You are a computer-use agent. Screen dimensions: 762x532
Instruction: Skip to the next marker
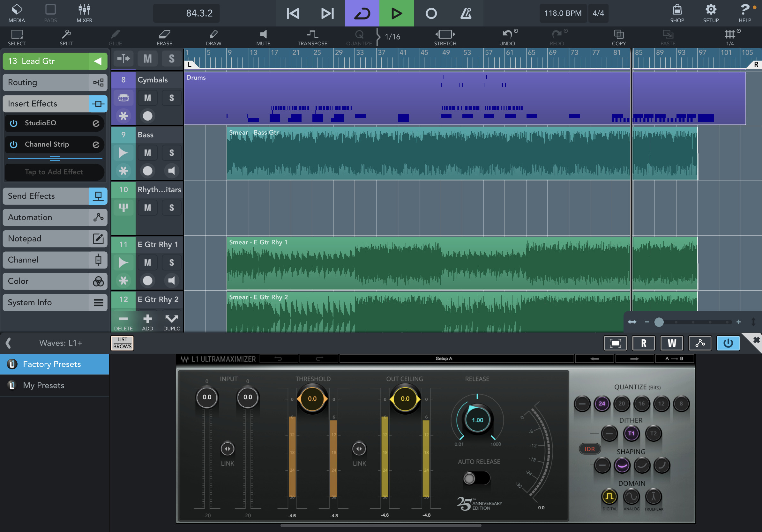[327, 13]
